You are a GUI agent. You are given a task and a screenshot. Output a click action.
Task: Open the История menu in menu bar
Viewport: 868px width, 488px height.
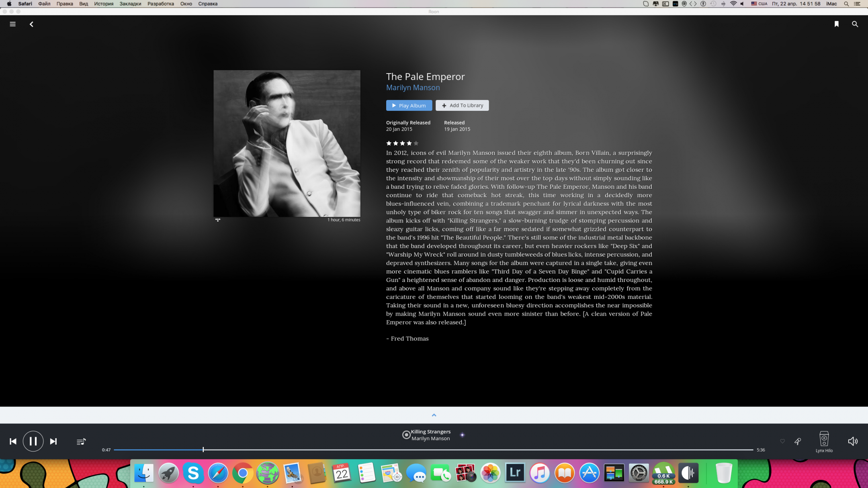point(104,4)
